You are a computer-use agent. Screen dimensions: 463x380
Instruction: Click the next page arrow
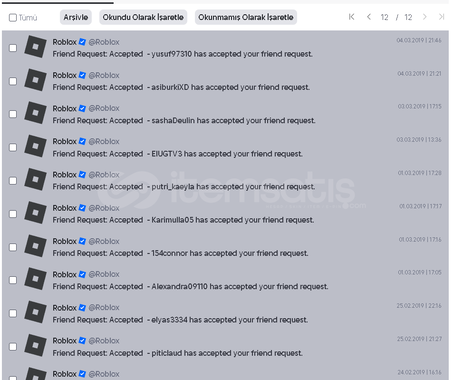[x=424, y=17]
